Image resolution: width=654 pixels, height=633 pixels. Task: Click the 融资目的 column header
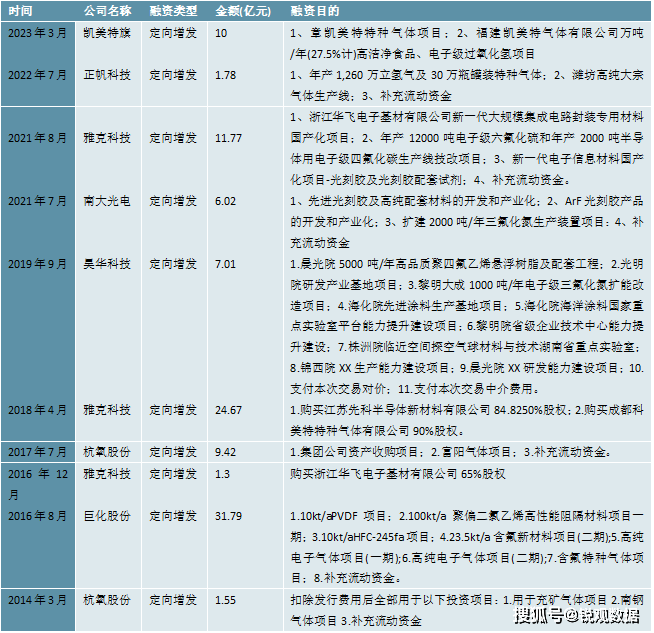[x=314, y=11]
